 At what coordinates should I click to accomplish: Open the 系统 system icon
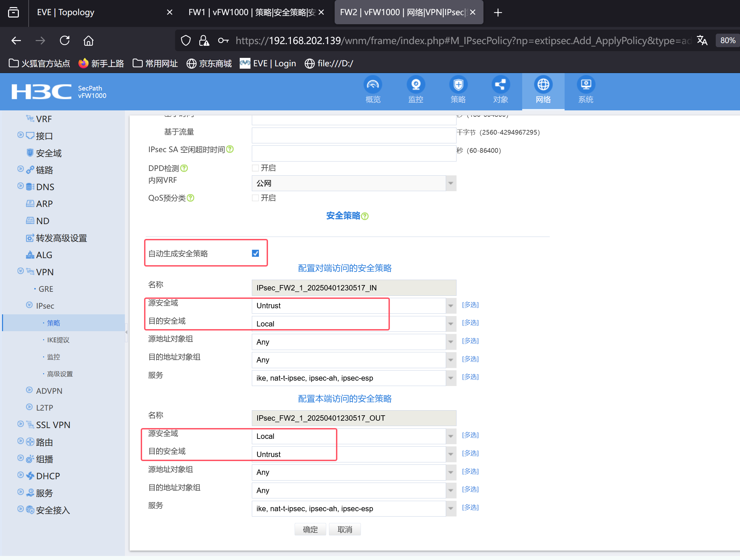[585, 85]
